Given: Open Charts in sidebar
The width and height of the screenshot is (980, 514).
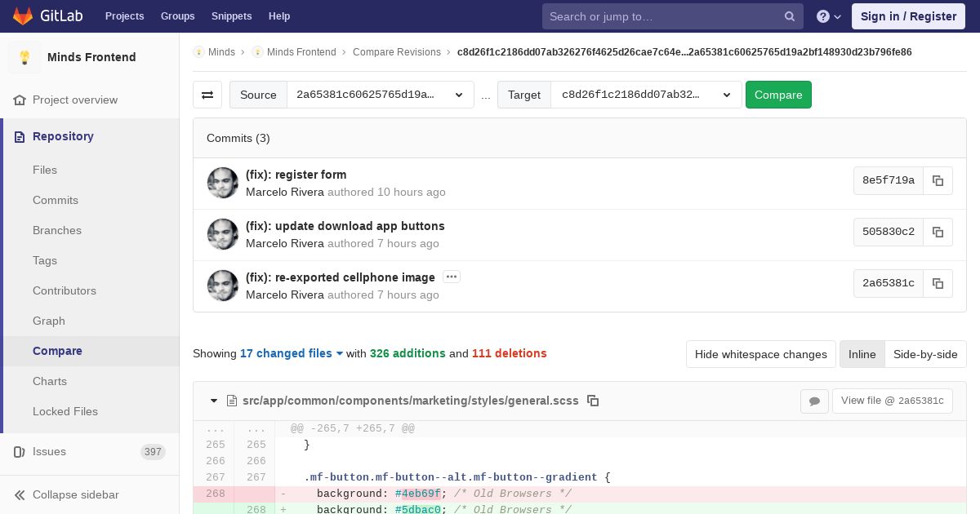Looking at the screenshot, I should tap(50, 381).
